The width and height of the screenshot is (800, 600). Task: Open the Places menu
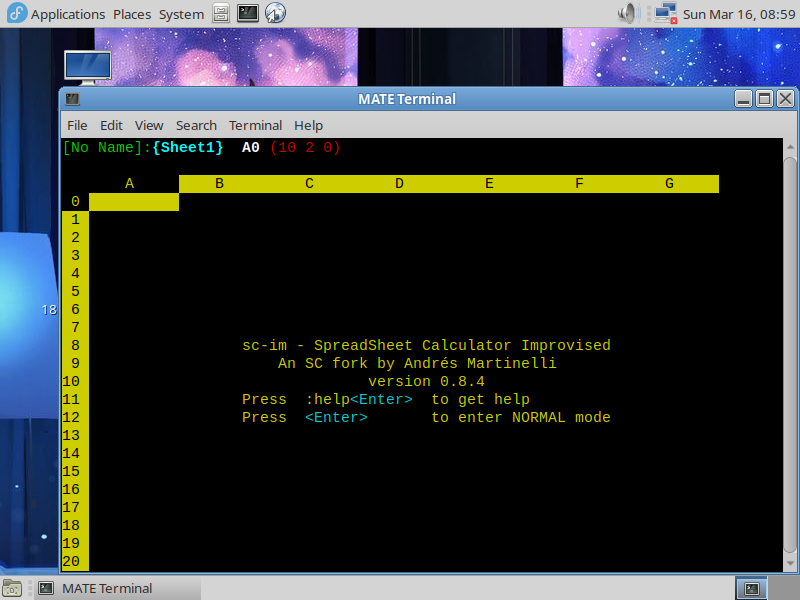[x=132, y=14]
